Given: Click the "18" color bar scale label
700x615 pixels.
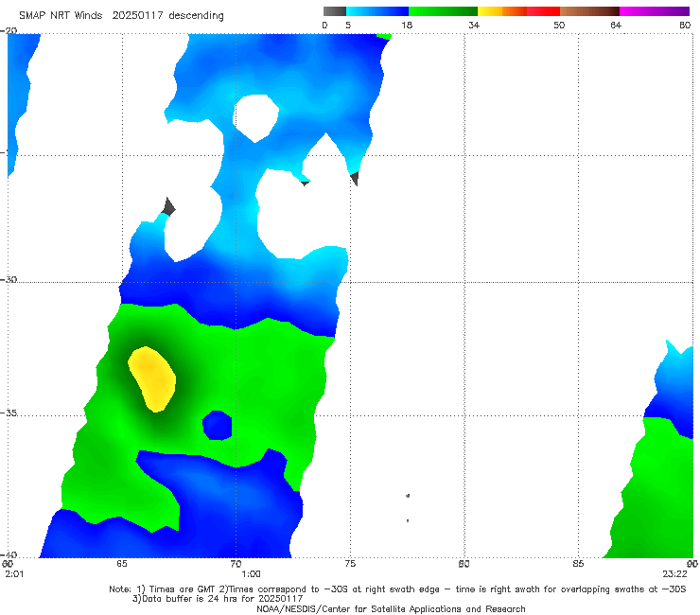Looking at the screenshot, I should pos(407,25).
